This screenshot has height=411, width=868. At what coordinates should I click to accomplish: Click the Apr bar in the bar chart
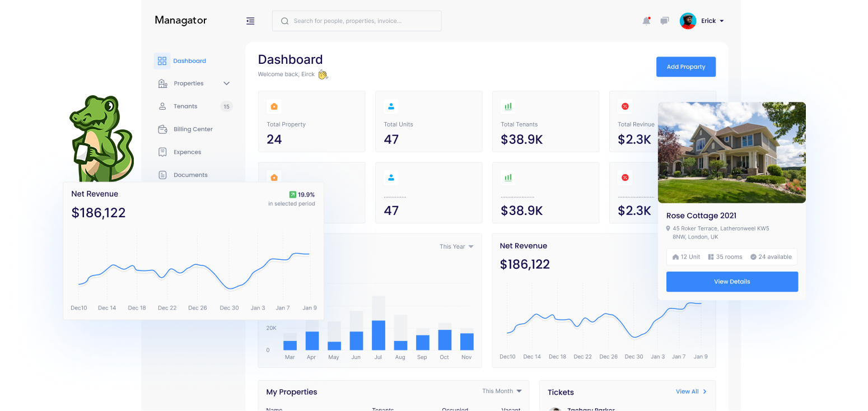[312, 341]
